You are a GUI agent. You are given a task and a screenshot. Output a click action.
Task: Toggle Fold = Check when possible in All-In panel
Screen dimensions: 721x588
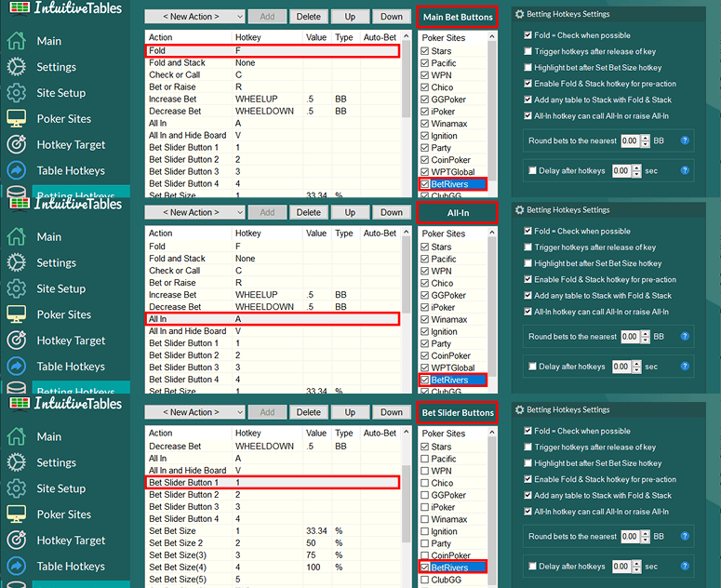pos(527,231)
